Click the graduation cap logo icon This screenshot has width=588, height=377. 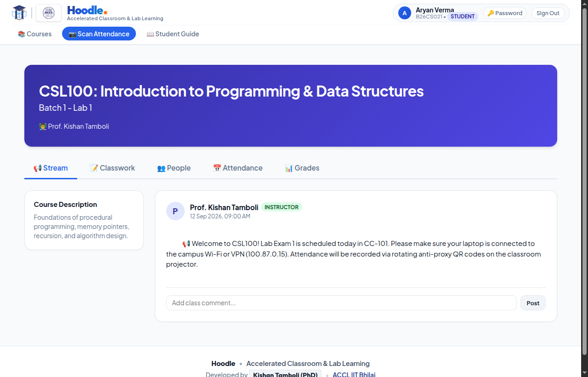pos(19,13)
